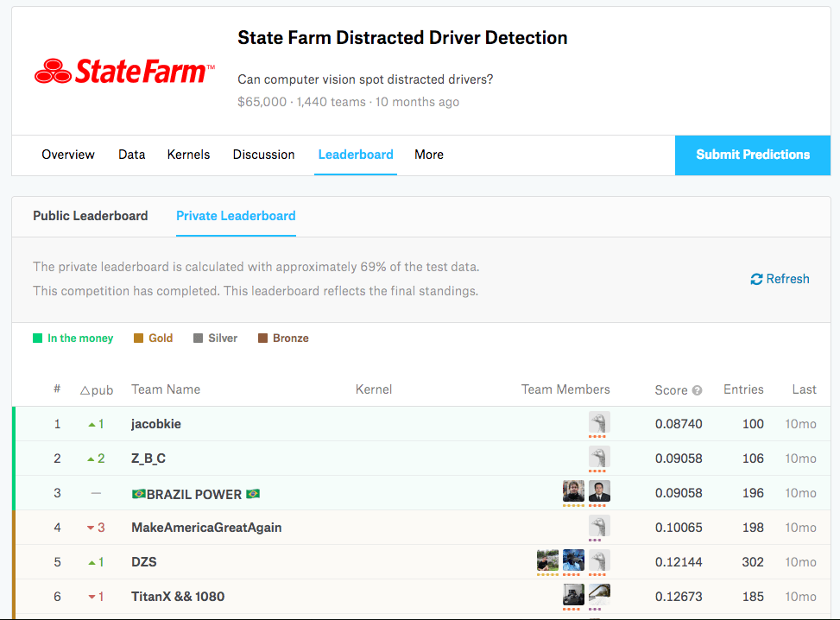Open the Data tab
840x620 pixels.
click(x=132, y=155)
